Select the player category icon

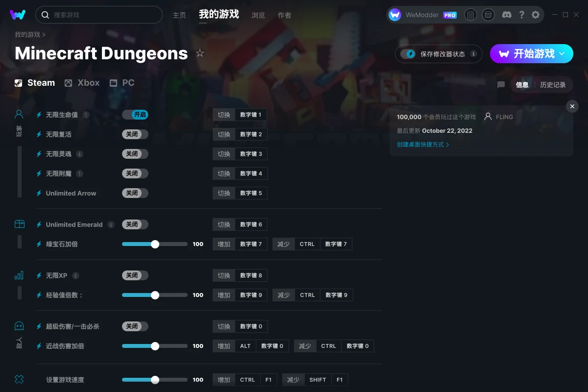(19, 114)
